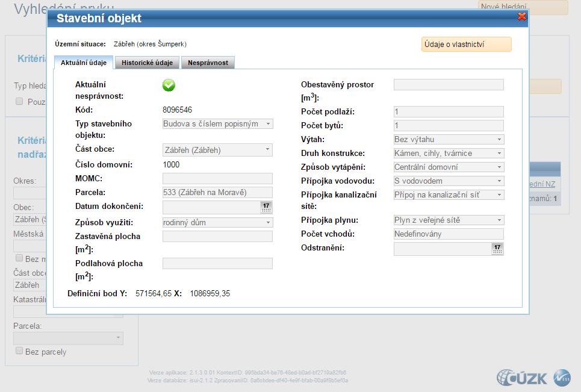The height and width of the screenshot is (392, 581).
Task: Click Počet podlaží field
Action: point(449,111)
